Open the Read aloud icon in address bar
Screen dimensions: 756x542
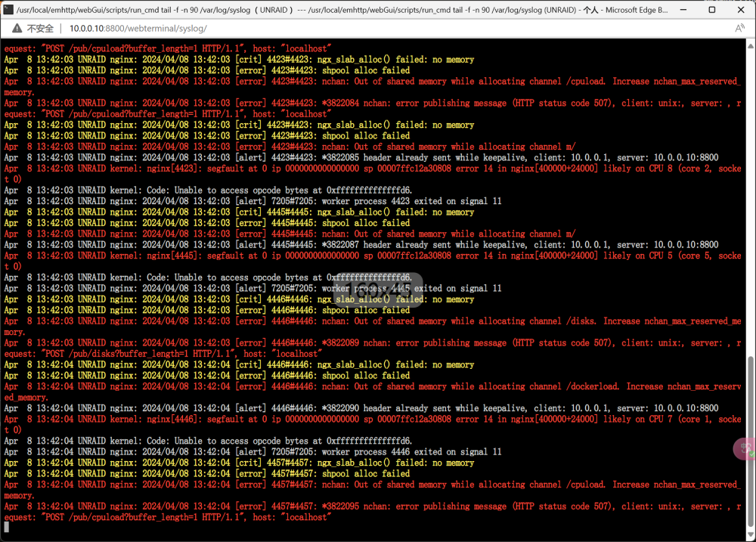click(739, 29)
